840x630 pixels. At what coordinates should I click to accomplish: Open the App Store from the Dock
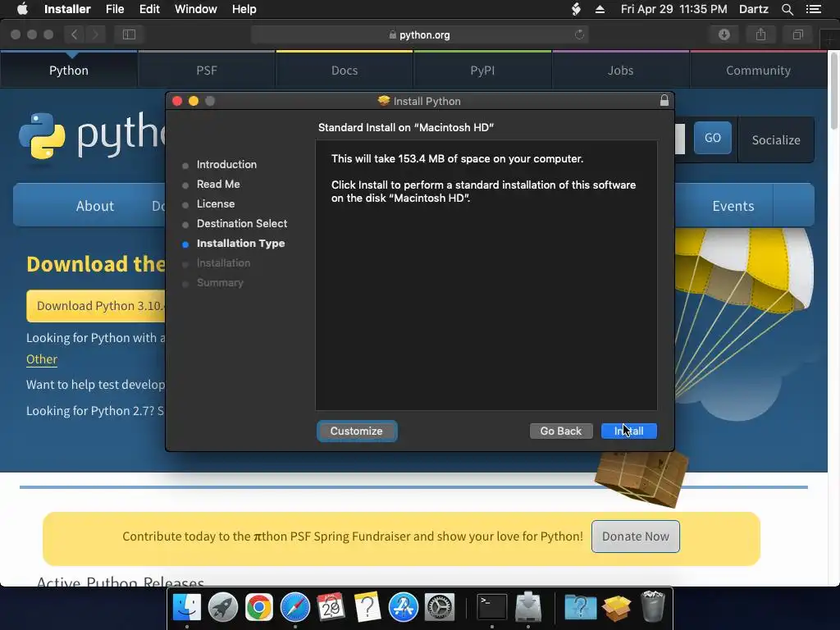[x=403, y=608]
